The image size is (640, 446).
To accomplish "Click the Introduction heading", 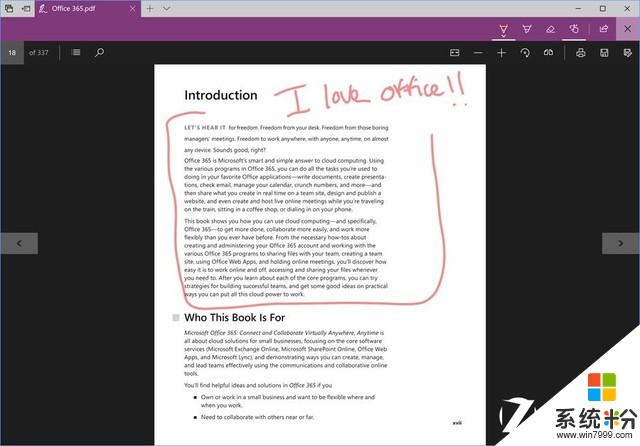I will [221, 95].
